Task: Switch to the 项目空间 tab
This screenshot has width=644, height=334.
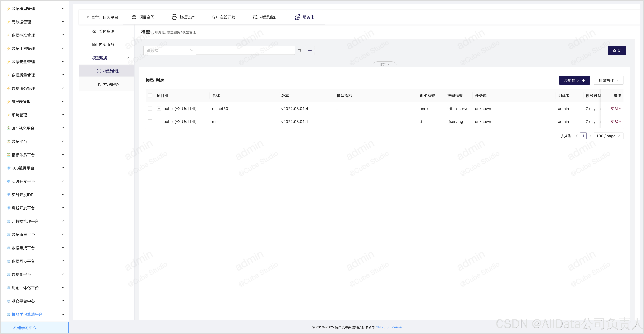Action: [143, 17]
